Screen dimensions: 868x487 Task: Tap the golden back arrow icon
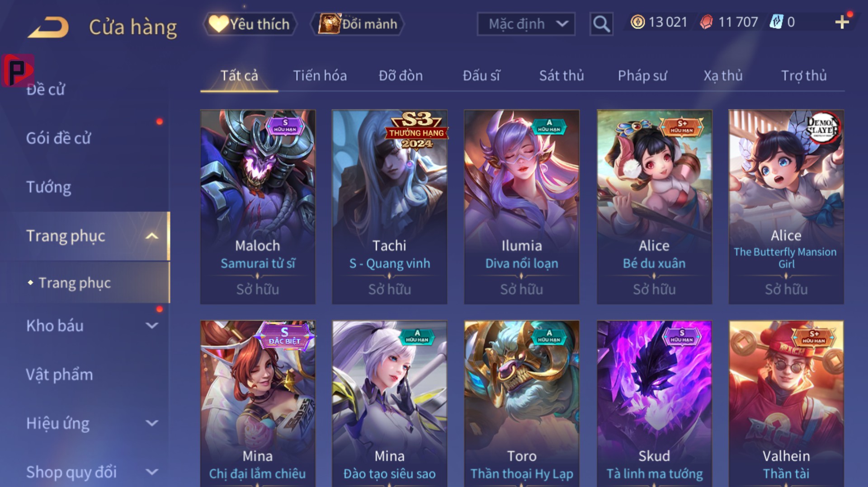point(48,27)
